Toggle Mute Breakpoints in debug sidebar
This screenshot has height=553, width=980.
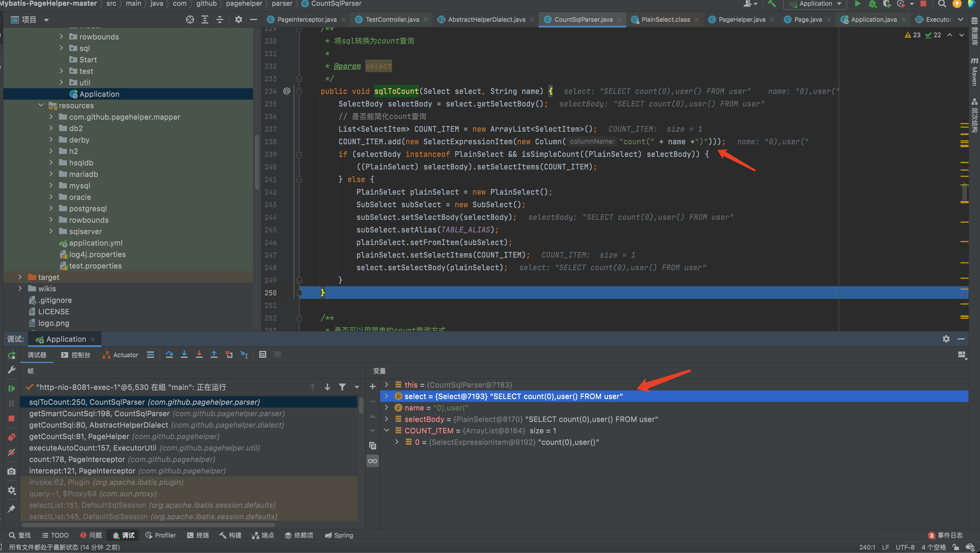click(11, 452)
